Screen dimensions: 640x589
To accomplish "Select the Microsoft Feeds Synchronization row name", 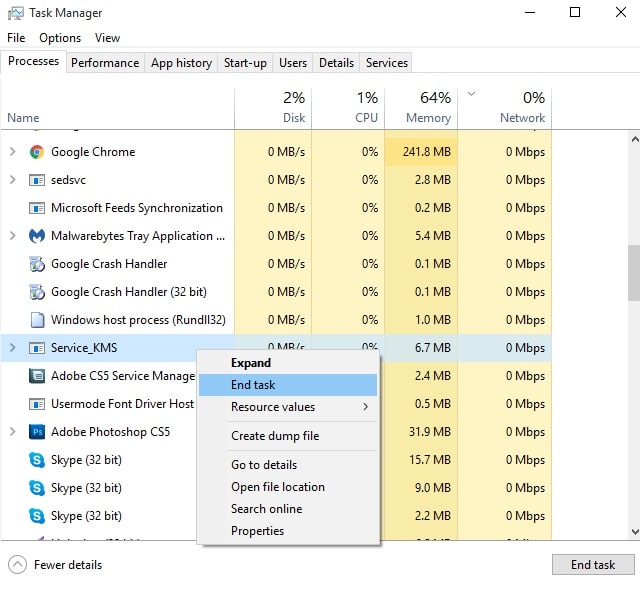I will [x=137, y=208].
